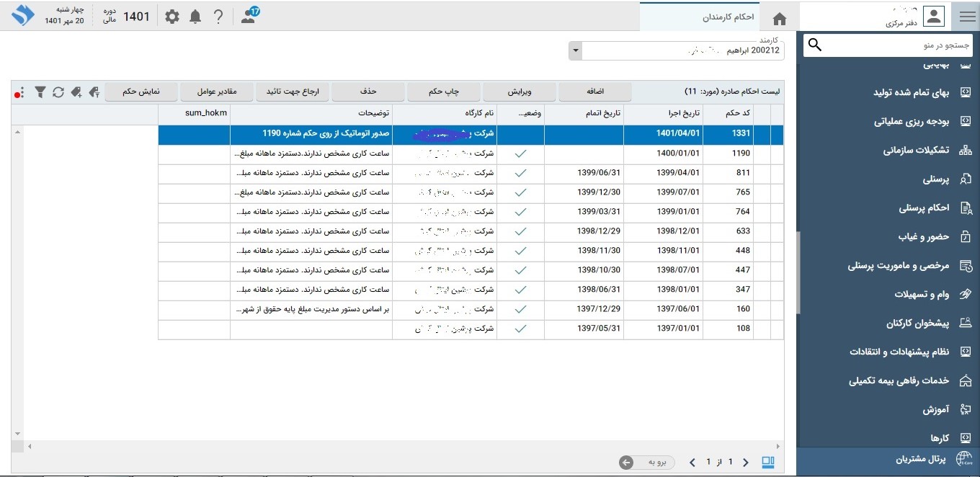Toggle the panel layout icon at bottom
The image size is (980, 477).
click(x=768, y=462)
